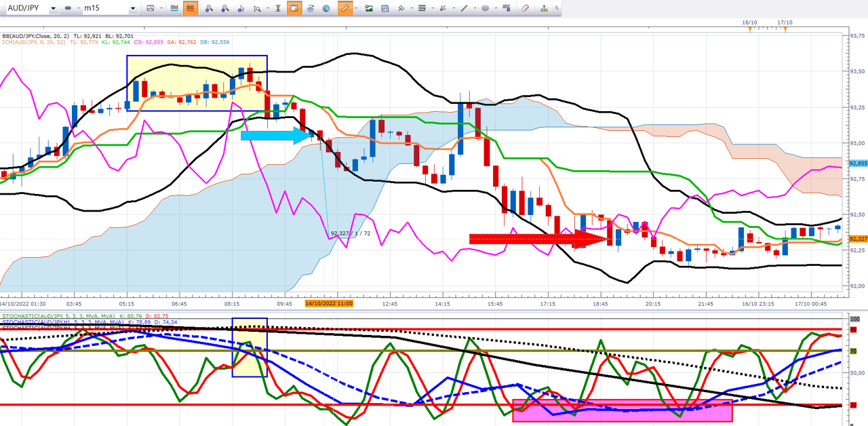
Task: Click the orange 14/10/2022 11:00 time marker
Action: pos(328,303)
